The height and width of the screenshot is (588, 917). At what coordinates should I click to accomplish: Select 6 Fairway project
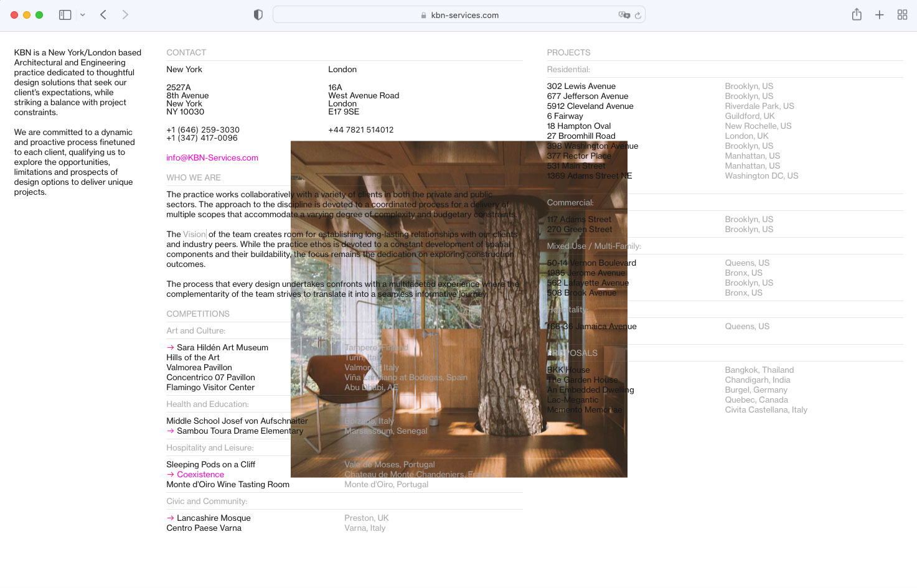click(565, 116)
